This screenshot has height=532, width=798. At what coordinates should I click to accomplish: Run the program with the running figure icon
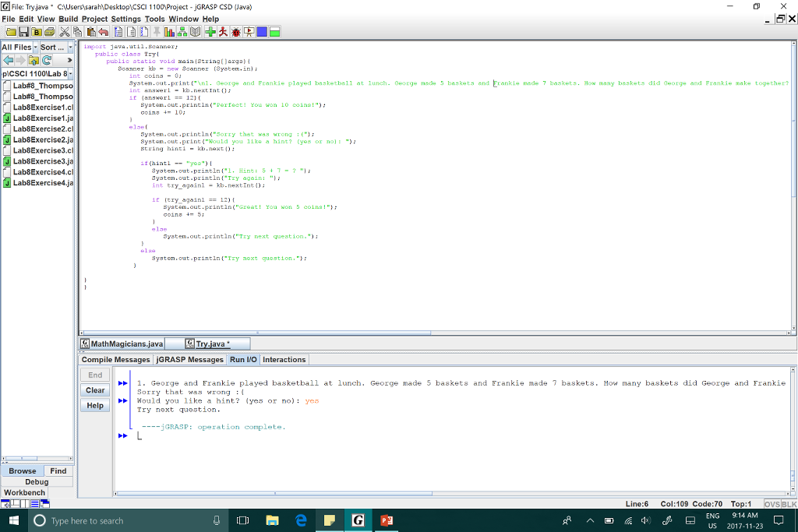pyautogui.click(x=222, y=31)
